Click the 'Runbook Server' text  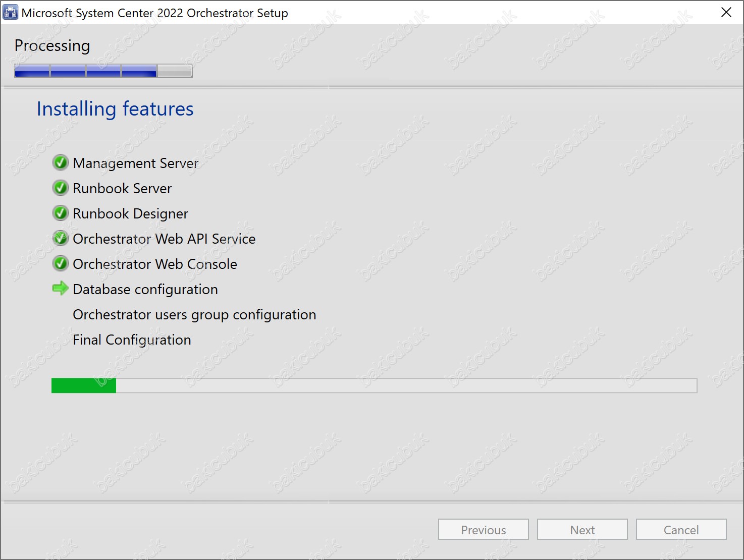pyautogui.click(x=123, y=188)
